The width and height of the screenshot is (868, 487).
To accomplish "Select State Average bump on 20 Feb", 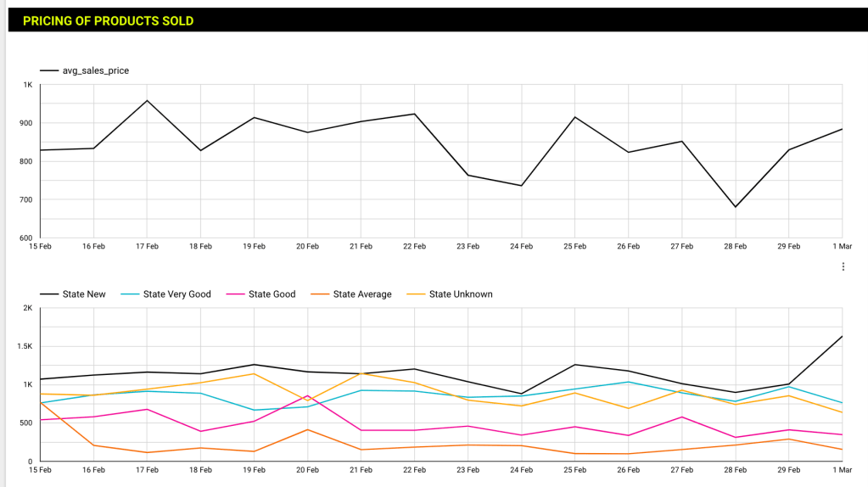I will [307, 429].
